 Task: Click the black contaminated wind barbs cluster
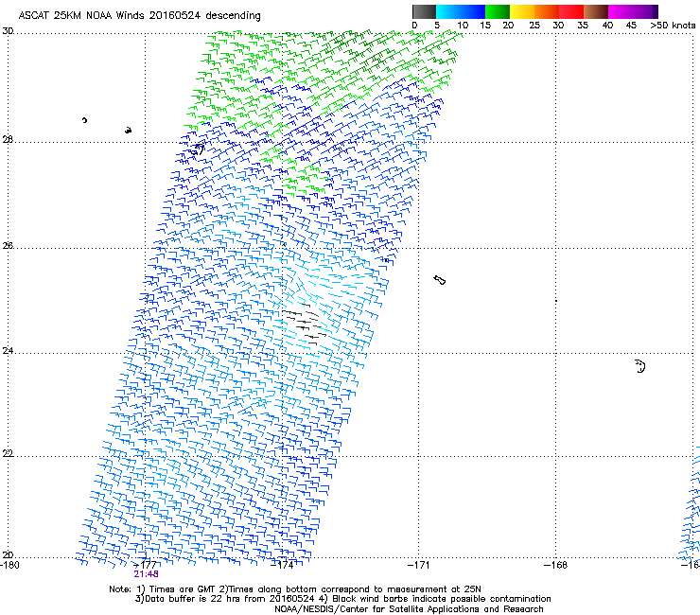(305, 325)
